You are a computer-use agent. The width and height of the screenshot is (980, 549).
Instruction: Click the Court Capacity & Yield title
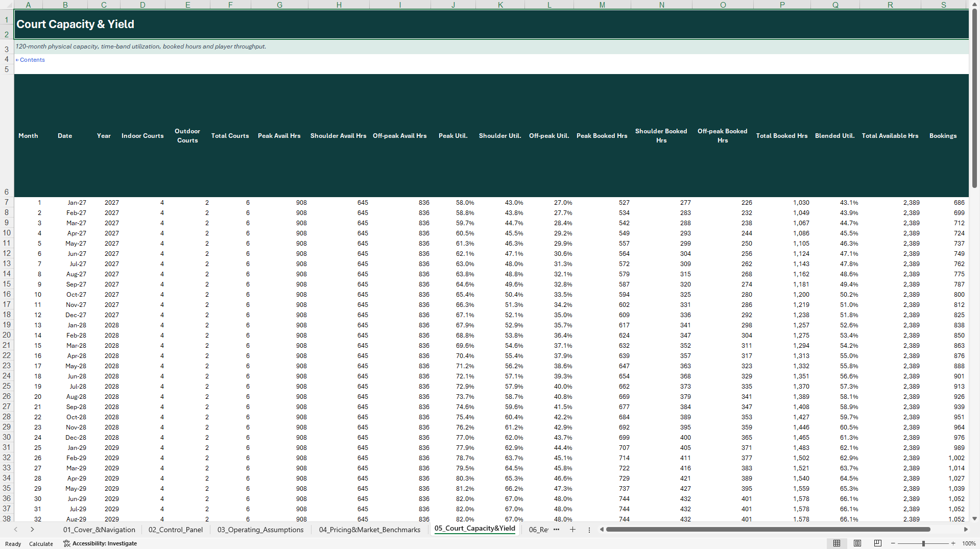click(x=76, y=24)
